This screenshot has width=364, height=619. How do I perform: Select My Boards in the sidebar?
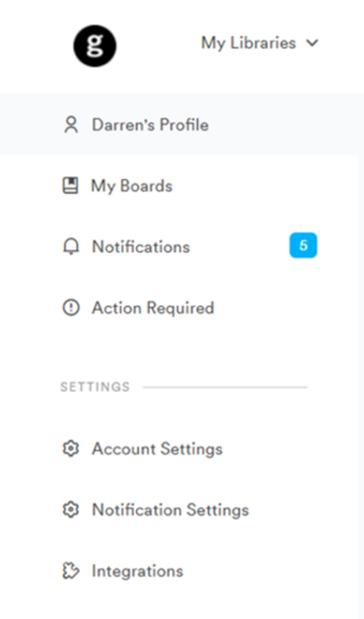132,186
